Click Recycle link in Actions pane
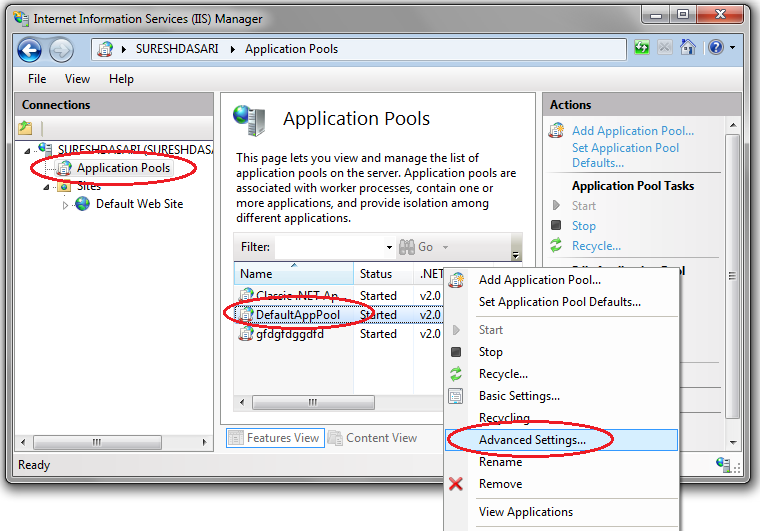The image size is (760, 531). coord(596,246)
